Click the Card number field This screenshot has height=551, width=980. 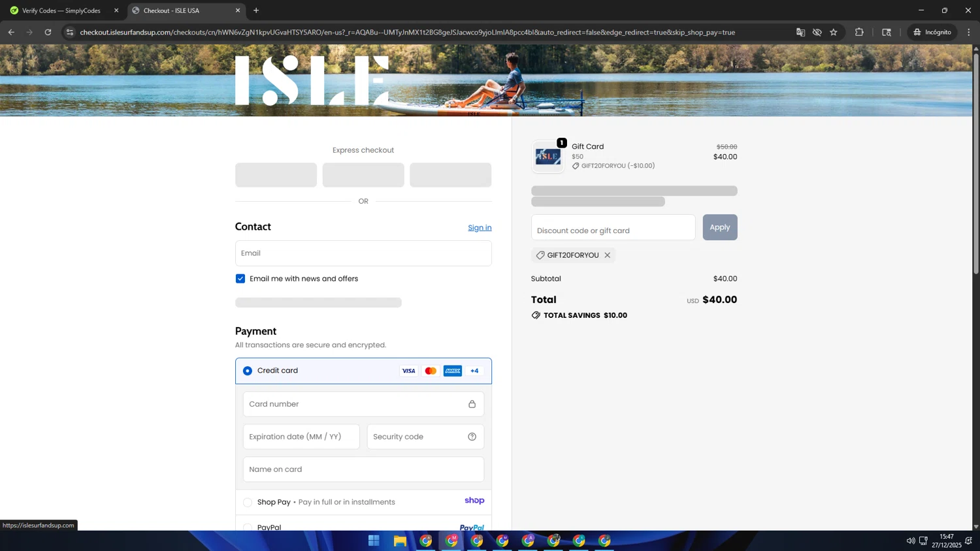tap(363, 404)
